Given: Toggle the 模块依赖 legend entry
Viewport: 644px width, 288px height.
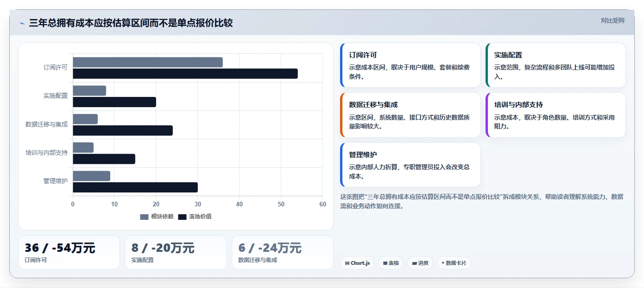Looking at the screenshot, I should point(157,217).
